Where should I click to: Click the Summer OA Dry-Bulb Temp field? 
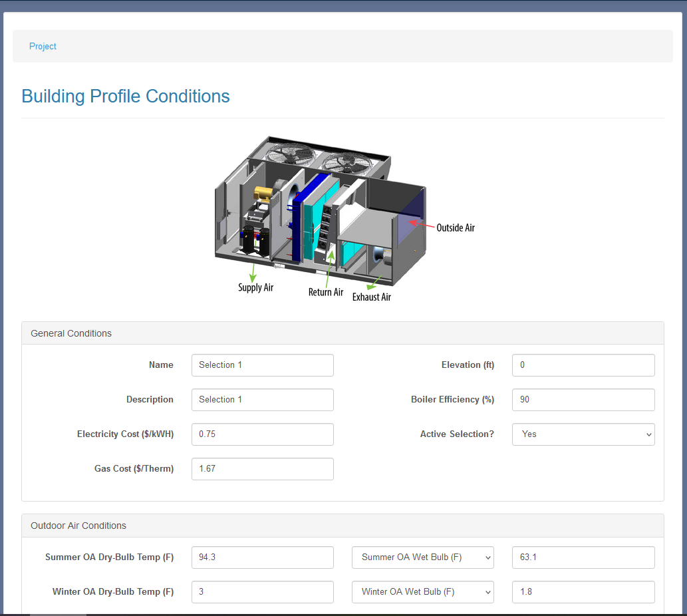click(x=262, y=557)
